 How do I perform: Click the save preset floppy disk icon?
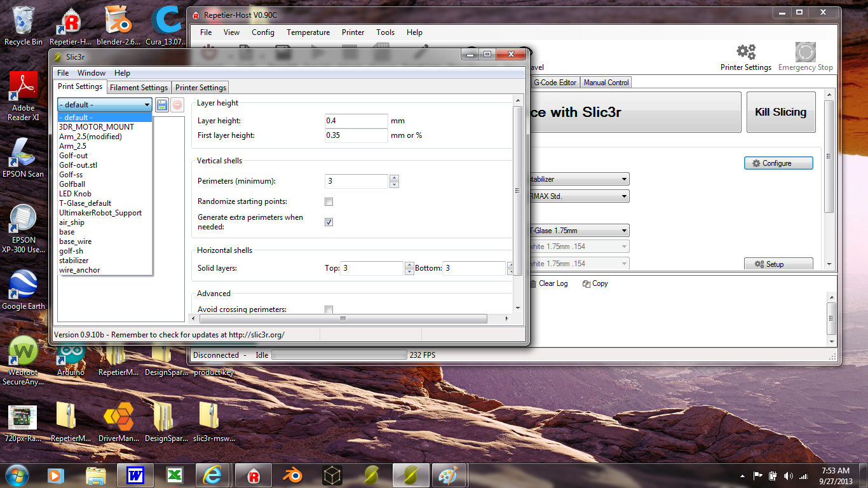coord(162,105)
